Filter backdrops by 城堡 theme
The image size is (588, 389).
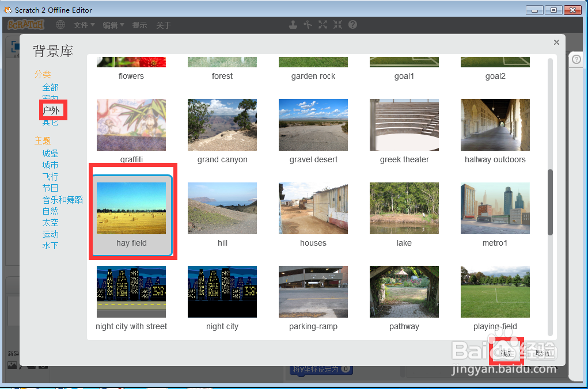(x=50, y=153)
